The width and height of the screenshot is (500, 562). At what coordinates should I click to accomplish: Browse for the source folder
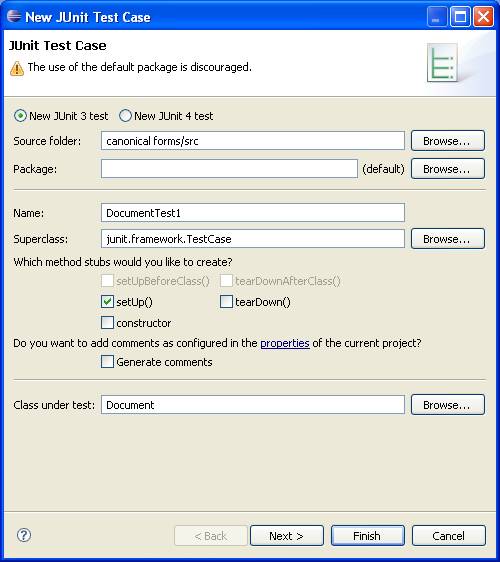tap(448, 140)
